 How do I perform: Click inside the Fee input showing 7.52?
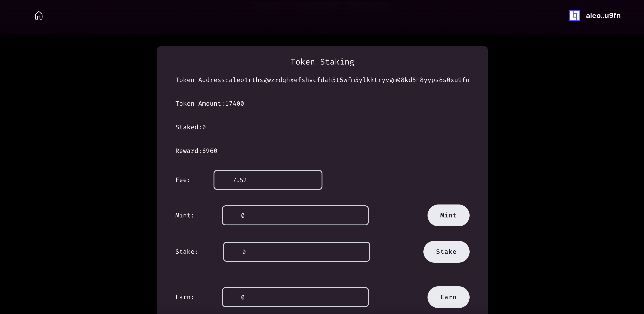pos(268,179)
